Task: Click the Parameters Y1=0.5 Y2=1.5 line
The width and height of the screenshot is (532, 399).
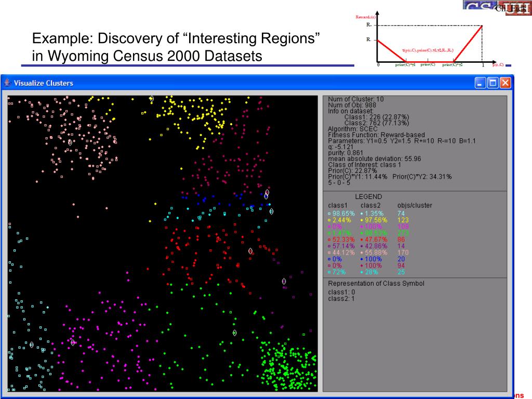Action: pyautogui.click(x=402, y=141)
